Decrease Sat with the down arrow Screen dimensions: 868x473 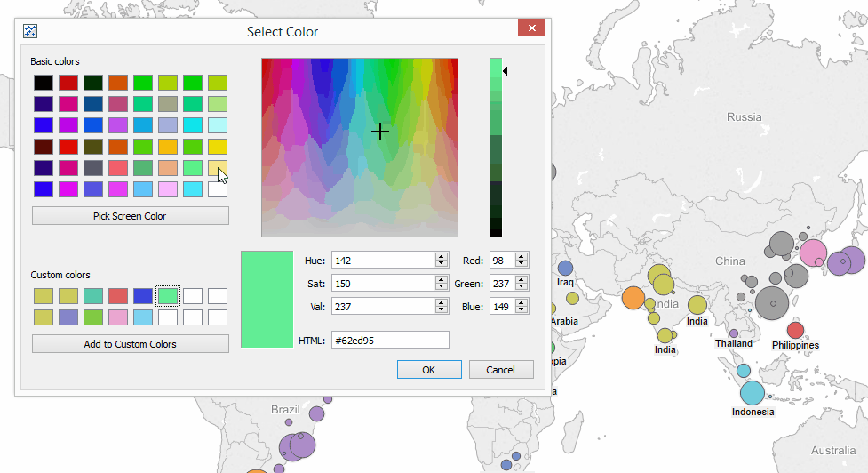click(x=442, y=287)
